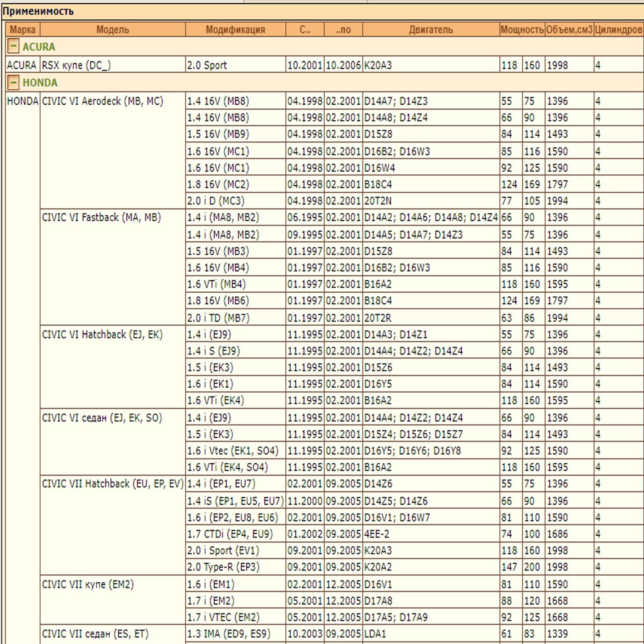The width and height of the screenshot is (644, 644).
Task: Click the Цилиндров column header
Action: point(618,30)
